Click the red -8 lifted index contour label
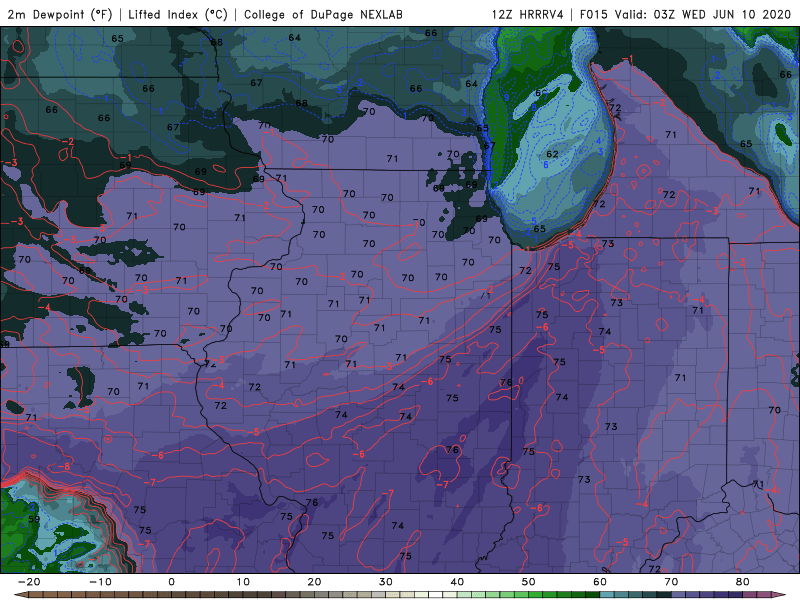The width and height of the screenshot is (800, 600). (x=64, y=466)
